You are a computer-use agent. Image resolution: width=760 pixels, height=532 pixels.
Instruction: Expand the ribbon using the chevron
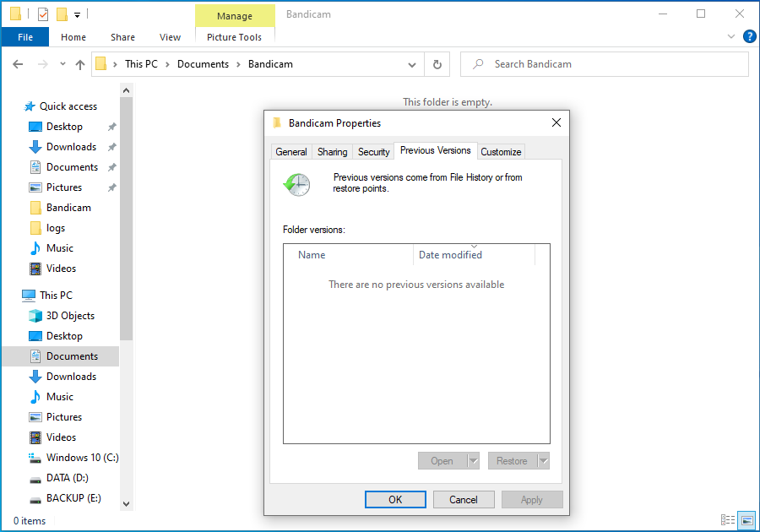coord(731,36)
